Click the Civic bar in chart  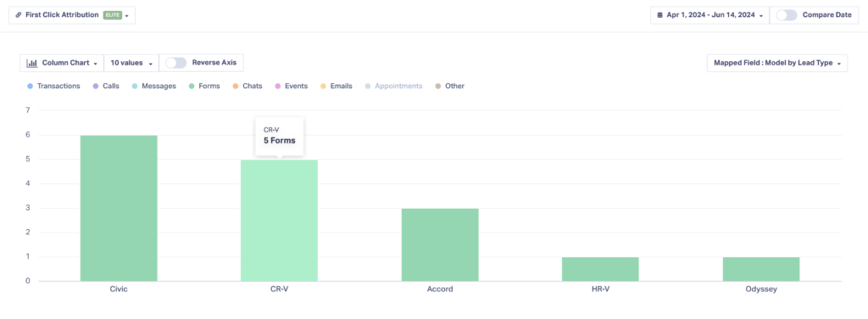pyautogui.click(x=119, y=208)
